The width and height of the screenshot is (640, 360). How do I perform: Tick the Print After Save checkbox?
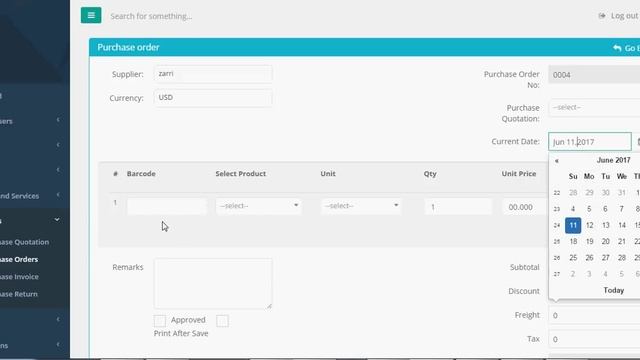(x=222, y=321)
